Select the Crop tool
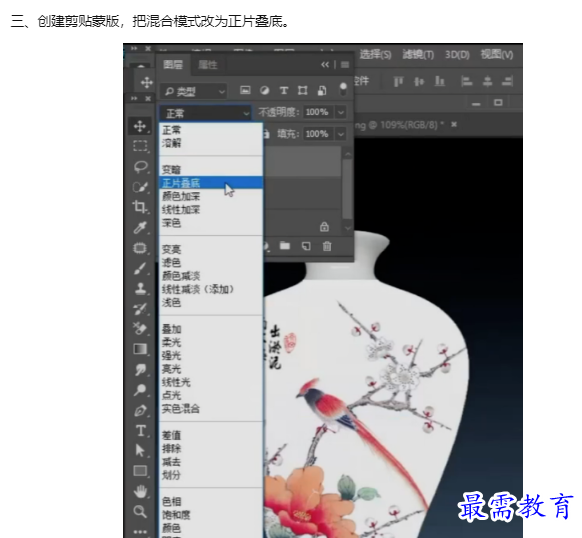582x538 pixels. tap(140, 207)
